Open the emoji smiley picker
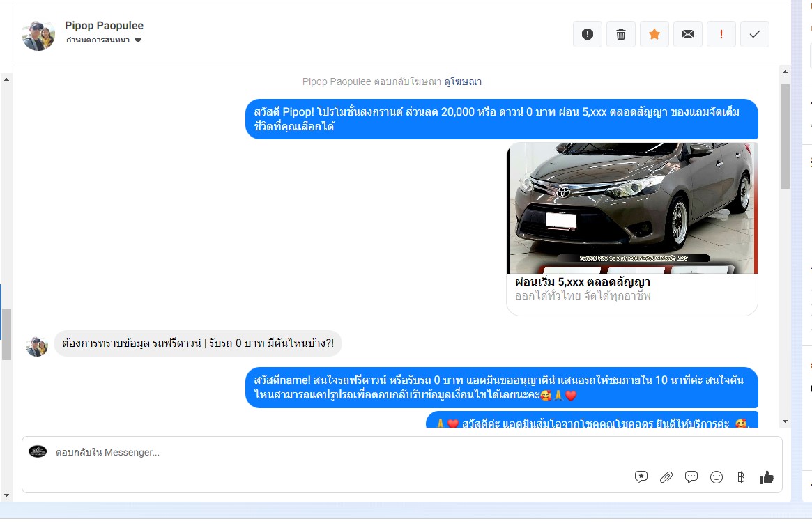The image size is (812, 528). [717, 477]
